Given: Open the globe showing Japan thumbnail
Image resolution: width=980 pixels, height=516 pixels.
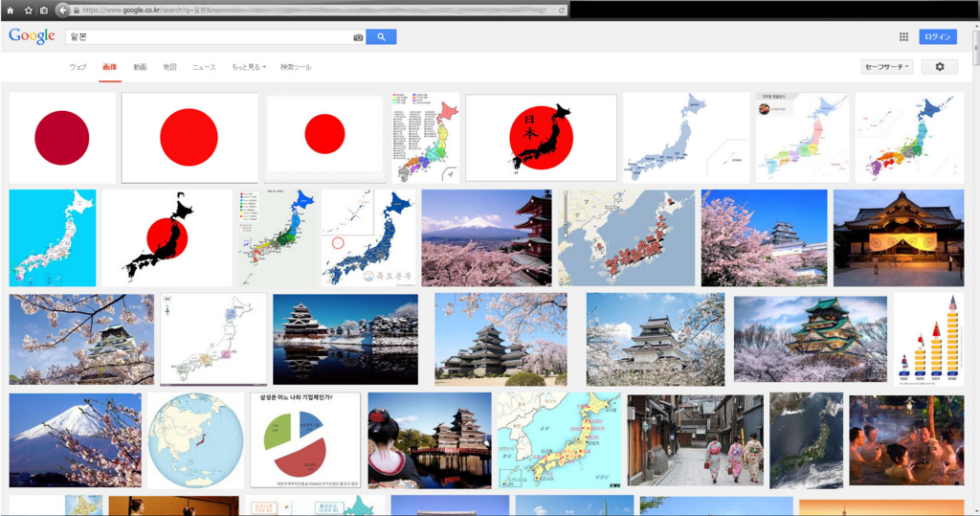Looking at the screenshot, I should pos(195,440).
